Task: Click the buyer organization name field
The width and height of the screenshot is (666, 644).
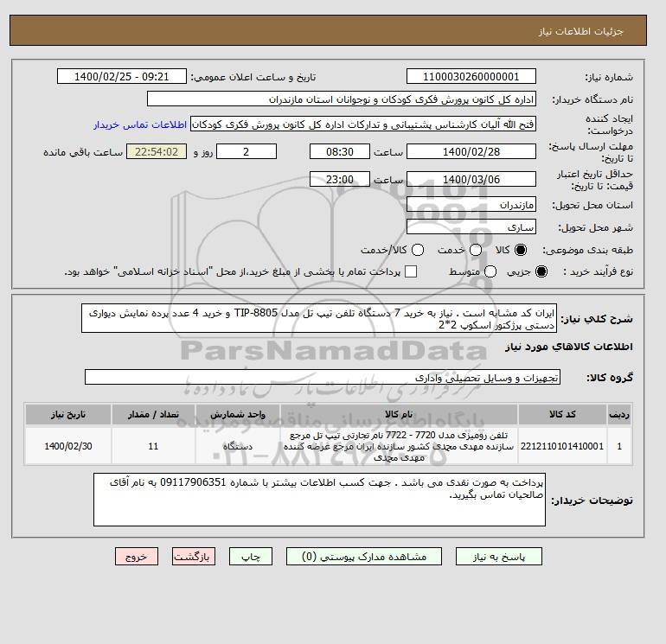Action: click(342, 99)
